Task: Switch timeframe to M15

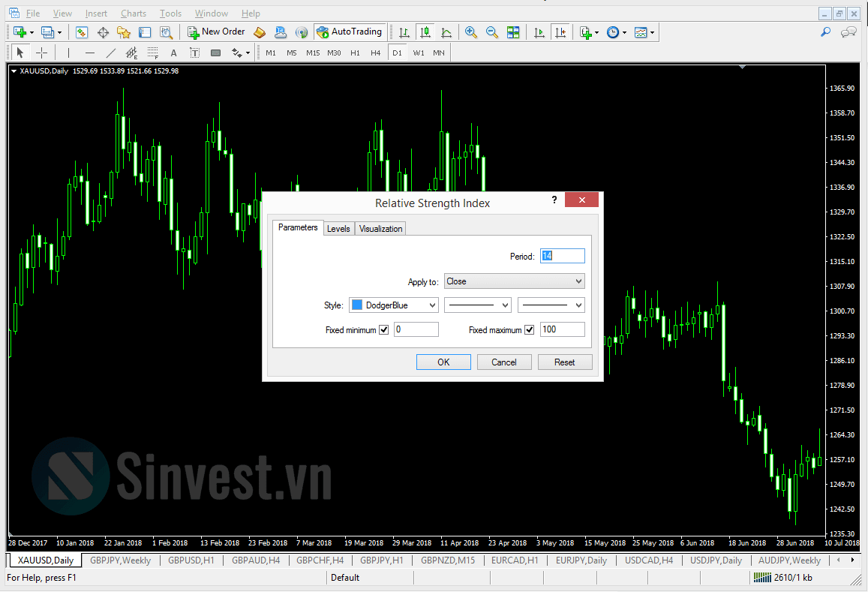Action: [313, 53]
